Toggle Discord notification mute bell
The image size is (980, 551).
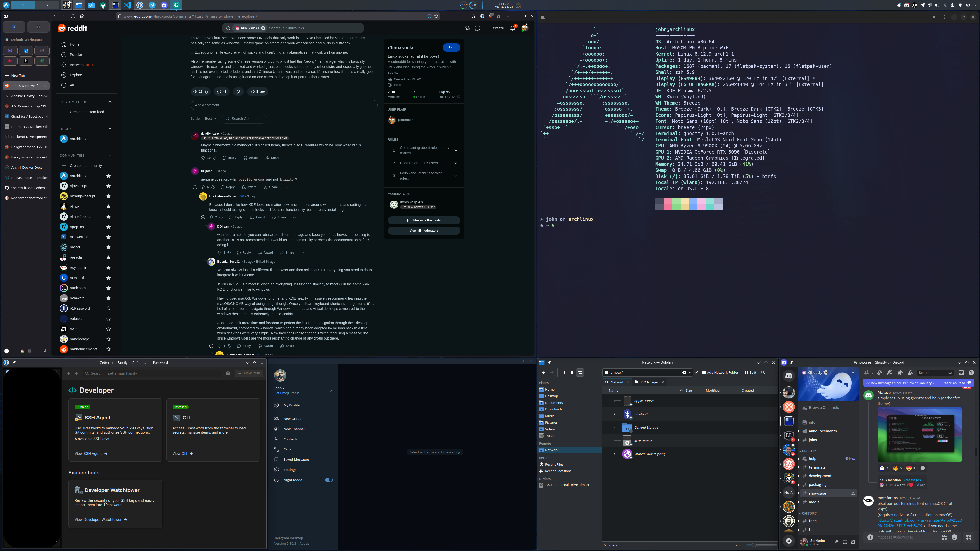coord(889,373)
